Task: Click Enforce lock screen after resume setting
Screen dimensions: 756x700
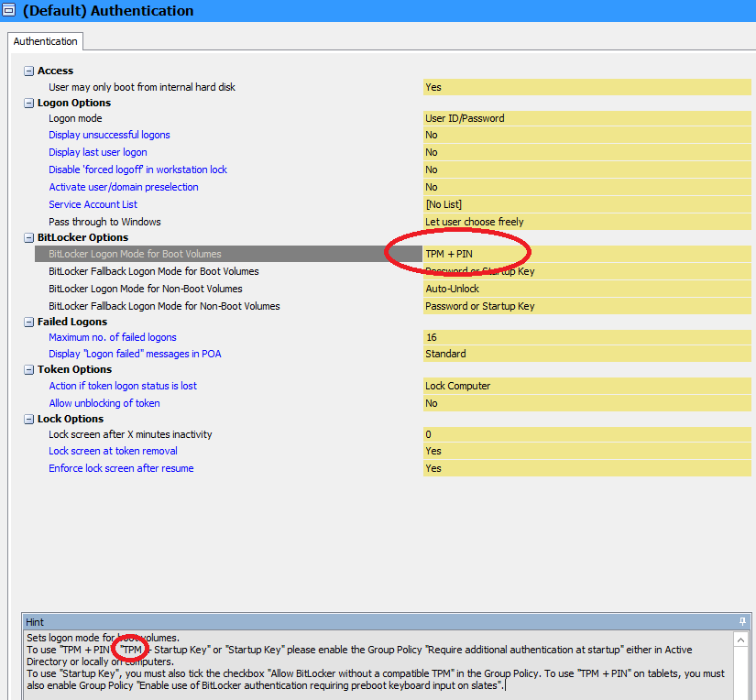Action: (121, 468)
